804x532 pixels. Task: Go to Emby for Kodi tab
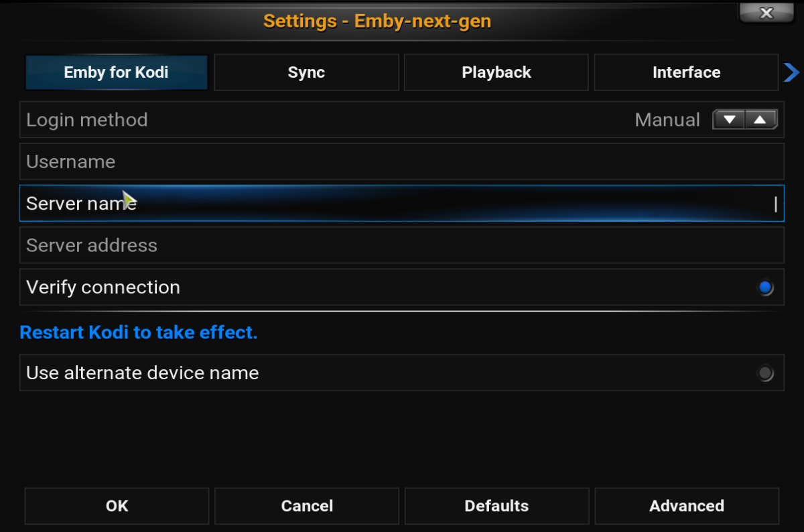116,72
